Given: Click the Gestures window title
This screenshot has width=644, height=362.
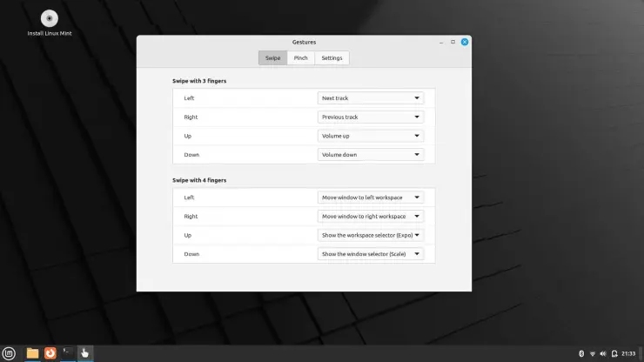Looking at the screenshot, I should click(304, 42).
